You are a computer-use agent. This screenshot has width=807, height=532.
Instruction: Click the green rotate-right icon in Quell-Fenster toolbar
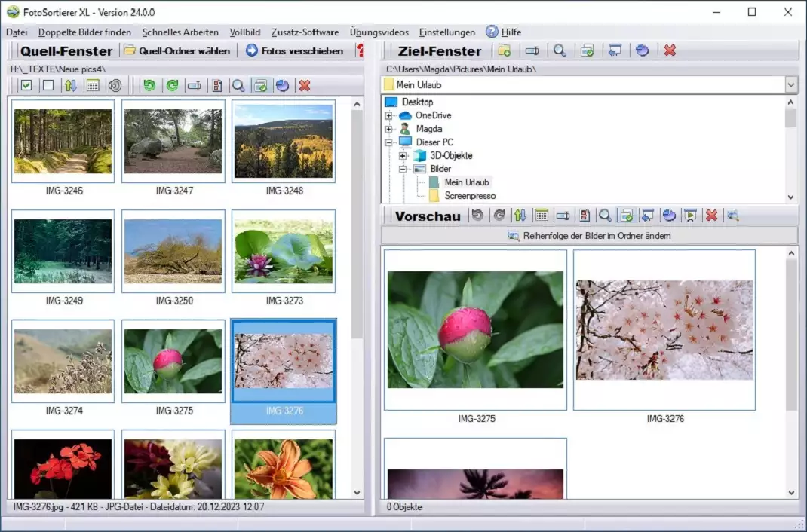(171, 85)
